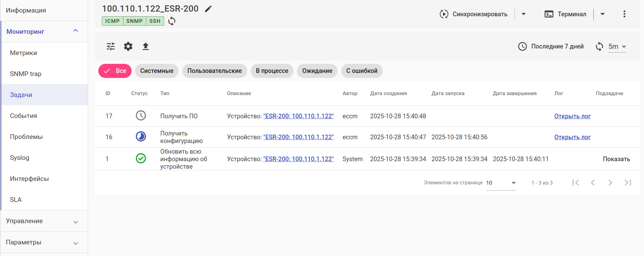This screenshot has height=256, width=644.
Task: Click the pencil edit device name icon
Action: tap(208, 9)
